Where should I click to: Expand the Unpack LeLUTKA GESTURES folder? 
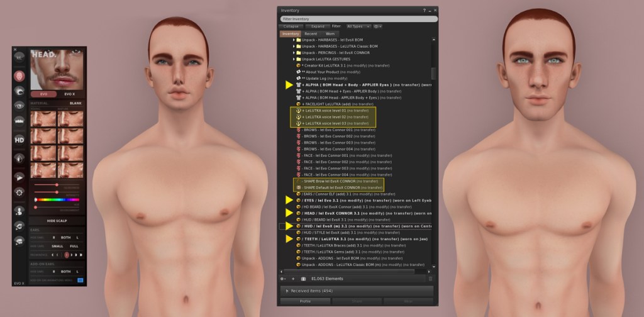click(293, 59)
